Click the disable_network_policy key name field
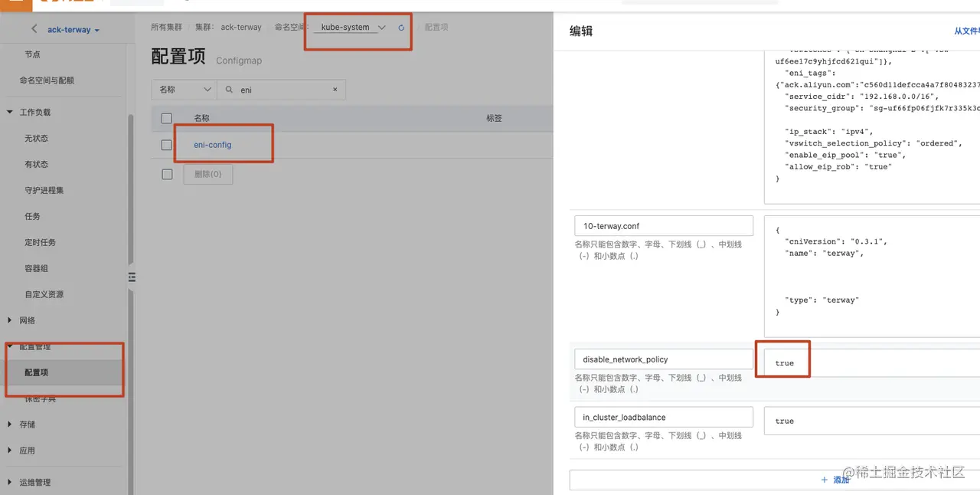 (x=664, y=359)
